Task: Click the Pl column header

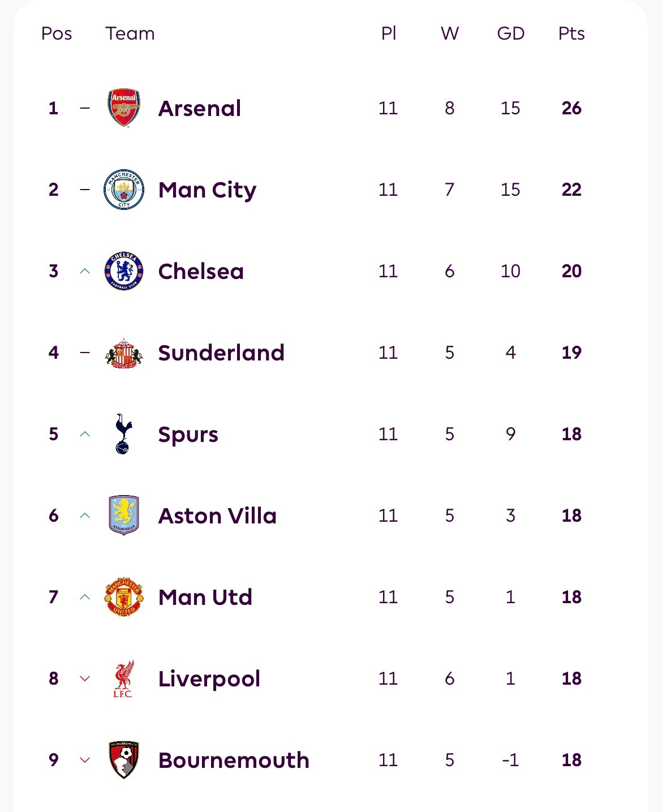Action: pyautogui.click(x=389, y=33)
